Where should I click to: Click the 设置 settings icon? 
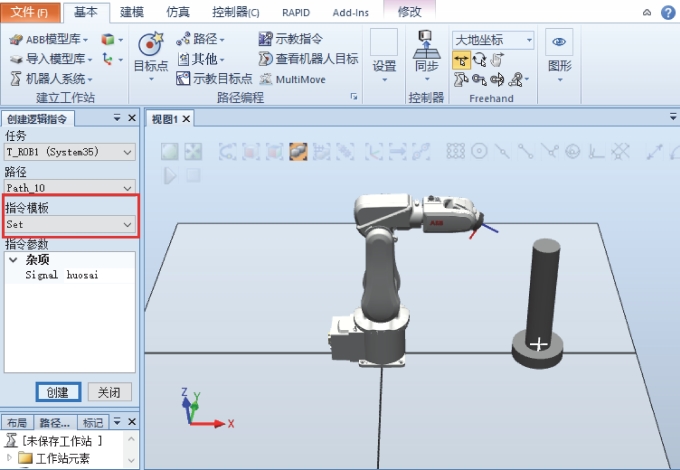(384, 45)
